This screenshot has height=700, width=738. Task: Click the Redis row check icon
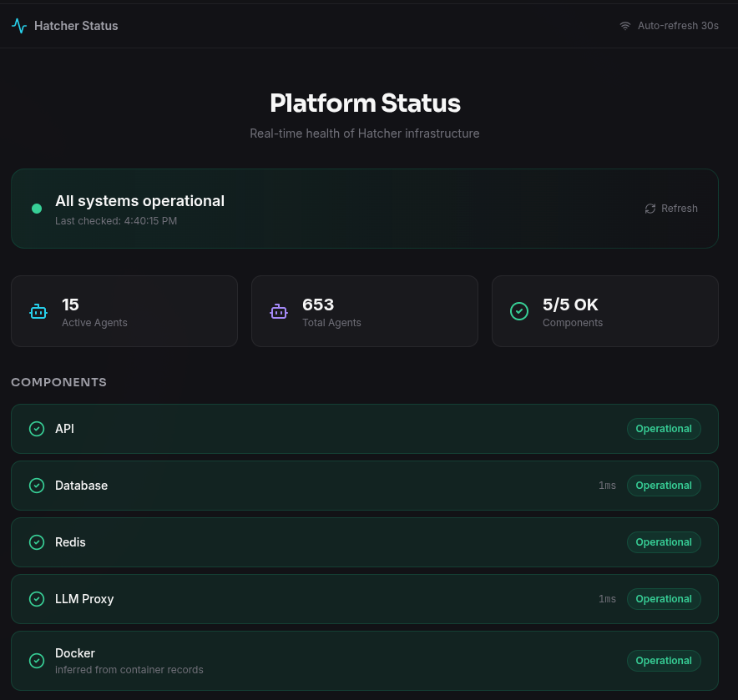37,542
